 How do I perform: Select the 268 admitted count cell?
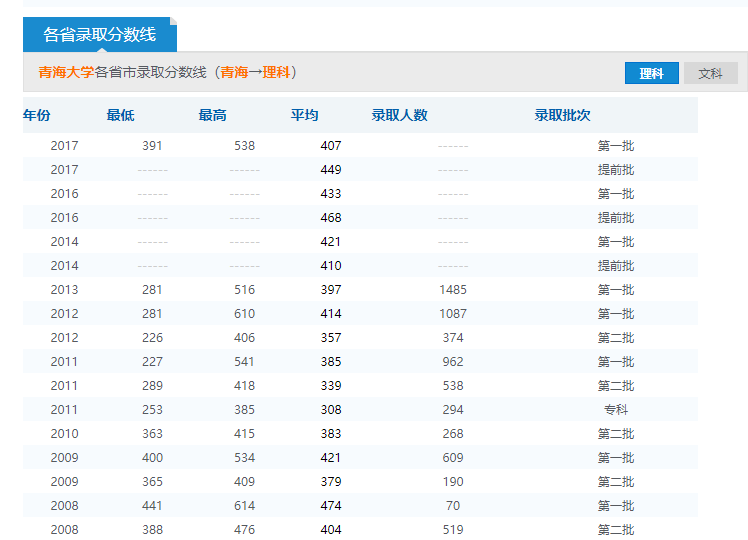point(453,434)
